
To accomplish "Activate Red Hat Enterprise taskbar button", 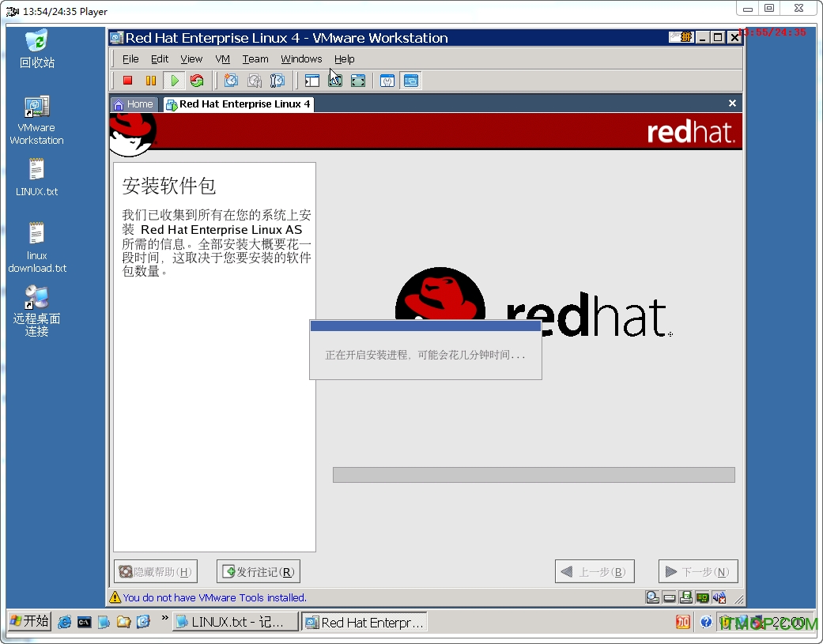I will pos(364,622).
